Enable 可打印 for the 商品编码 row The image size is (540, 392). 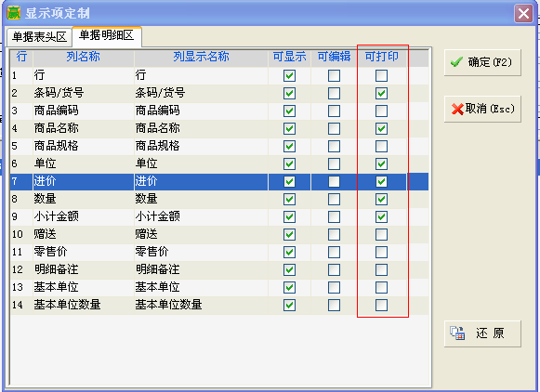(381, 111)
